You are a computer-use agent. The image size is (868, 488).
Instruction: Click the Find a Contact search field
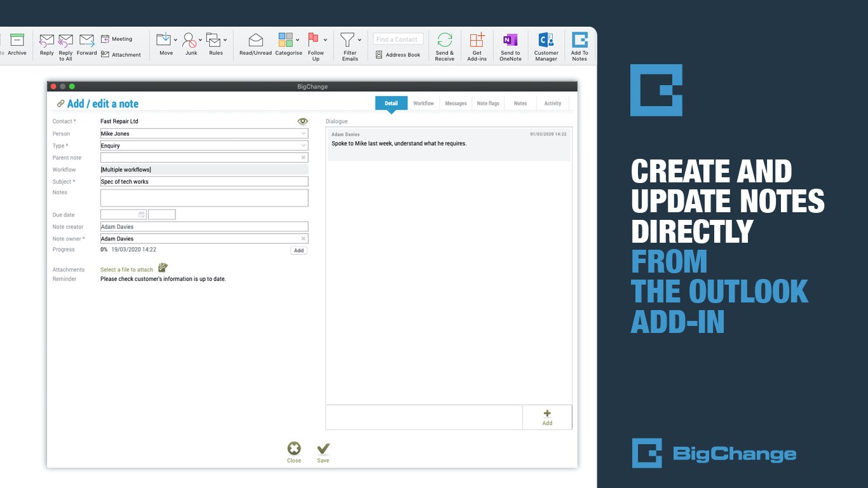tap(398, 39)
